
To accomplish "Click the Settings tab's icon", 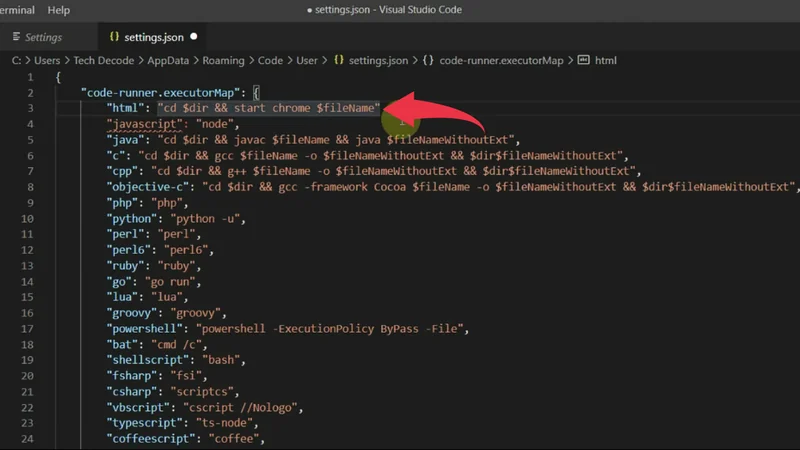I will (15, 37).
